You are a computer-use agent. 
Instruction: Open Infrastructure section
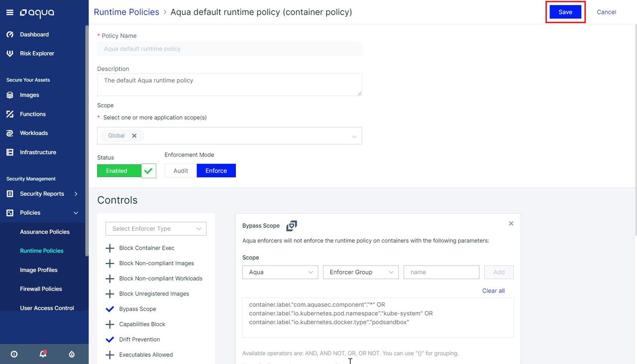(x=38, y=152)
